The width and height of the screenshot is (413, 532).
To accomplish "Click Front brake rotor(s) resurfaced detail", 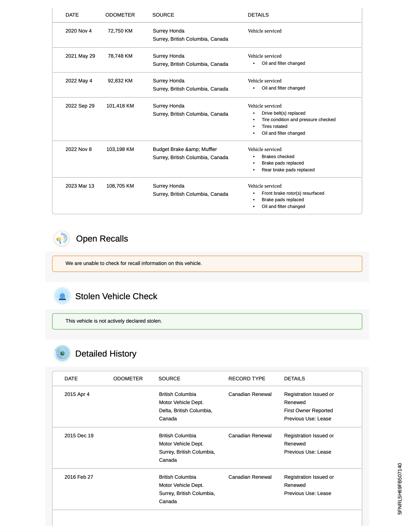I will 293,193.
